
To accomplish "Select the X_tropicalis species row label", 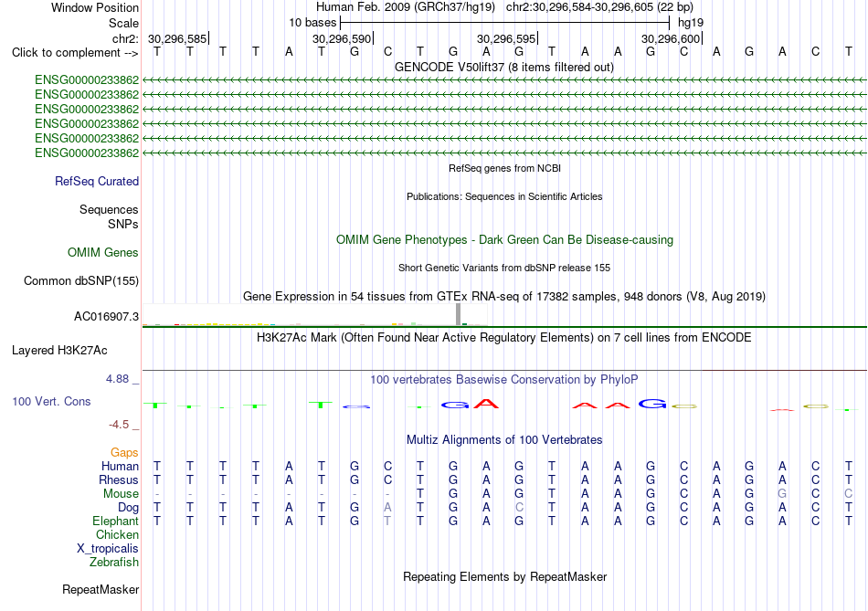I will tap(108, 549).
